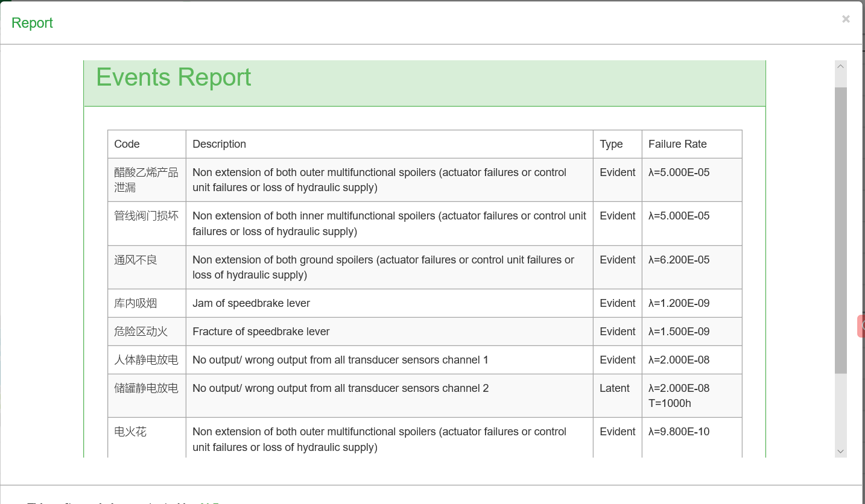Click the Failure Rate column header

point(692,144)
